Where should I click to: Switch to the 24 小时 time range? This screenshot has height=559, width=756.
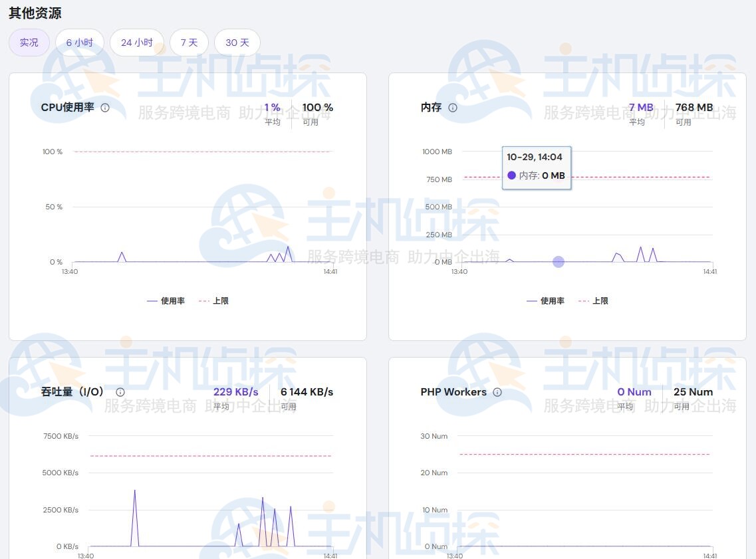(x=137, y=43)
